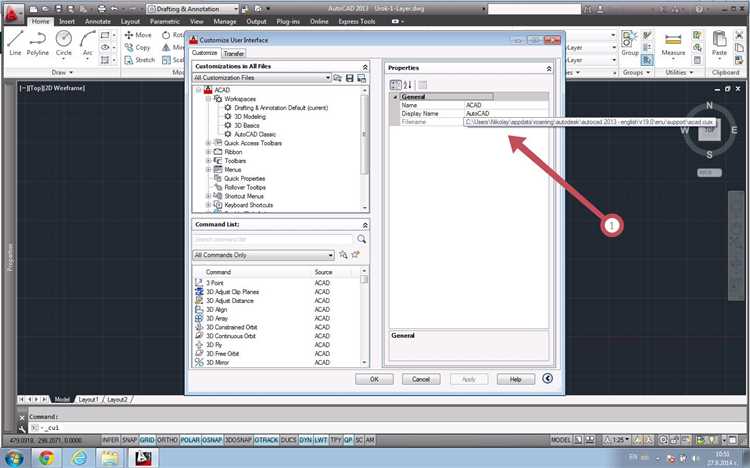
Task: Select the Polyline drawing tool
Action: (37, 43)
